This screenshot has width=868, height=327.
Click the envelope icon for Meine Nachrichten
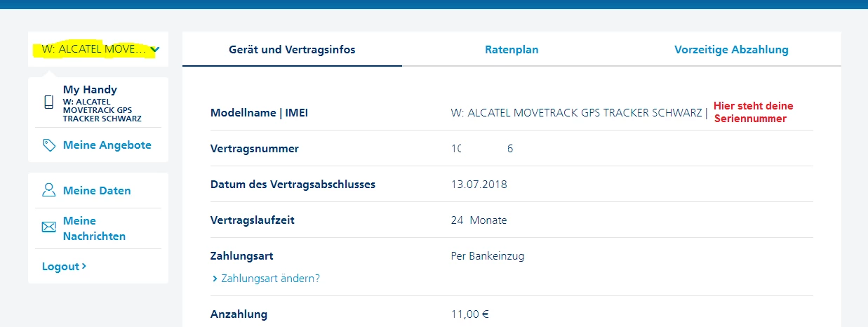[x=48, y=227]
